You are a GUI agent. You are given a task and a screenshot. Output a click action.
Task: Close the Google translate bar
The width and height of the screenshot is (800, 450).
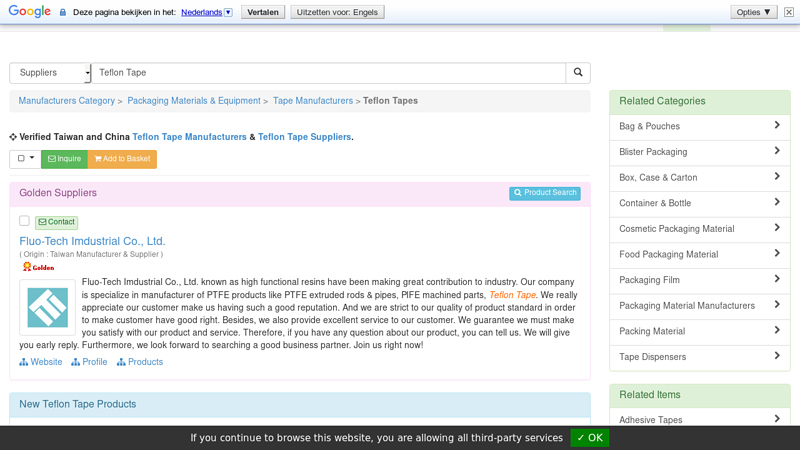click(789, 12)
